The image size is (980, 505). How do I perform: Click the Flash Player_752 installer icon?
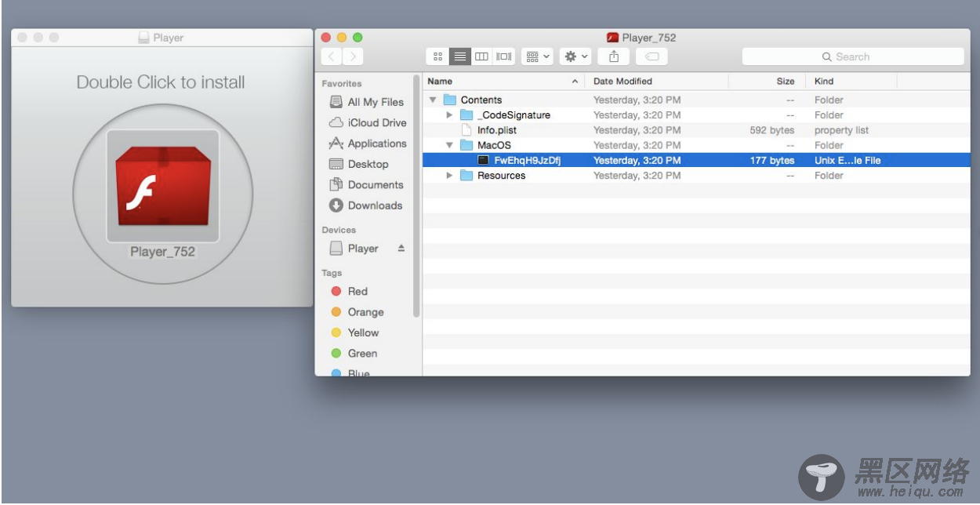pyautogui.click(x=162, y=186)
